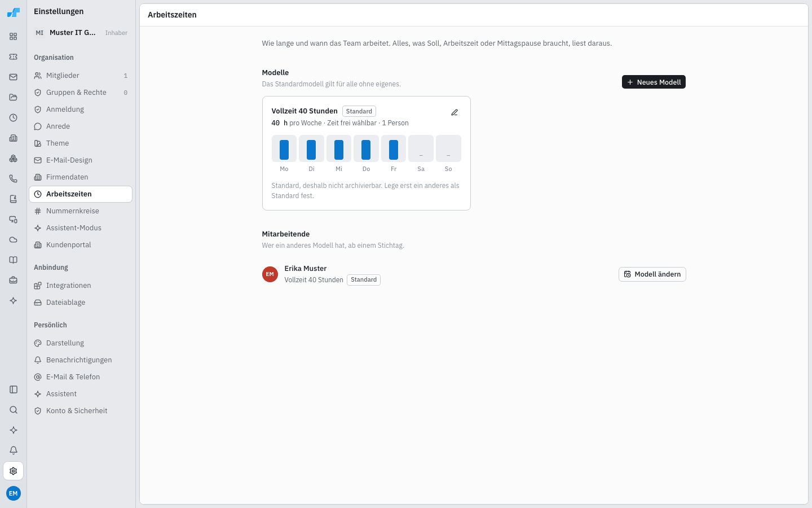
Task: Open Mitglieder settings page
Action: click(x=81, y=76)
